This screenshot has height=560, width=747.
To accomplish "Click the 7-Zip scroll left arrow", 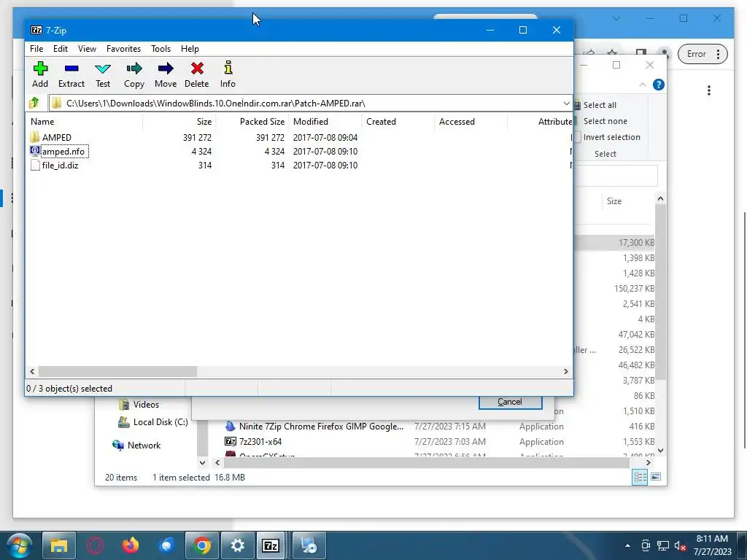I will coord(32,371).
